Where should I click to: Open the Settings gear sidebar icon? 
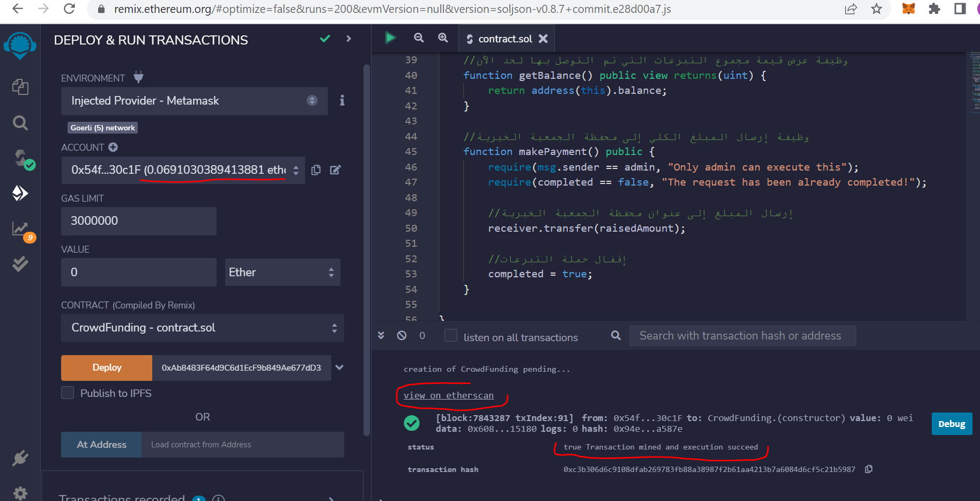[x=20, y=493]
